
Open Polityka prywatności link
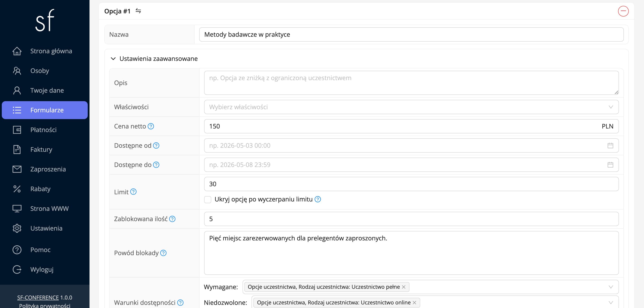[x=45, y=306]
